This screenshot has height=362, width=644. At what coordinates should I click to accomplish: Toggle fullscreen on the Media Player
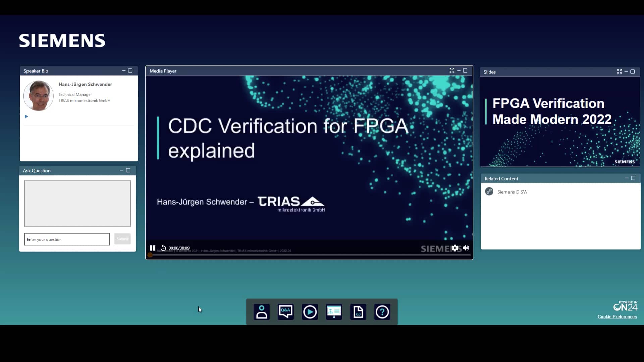[x=452, y=70]
